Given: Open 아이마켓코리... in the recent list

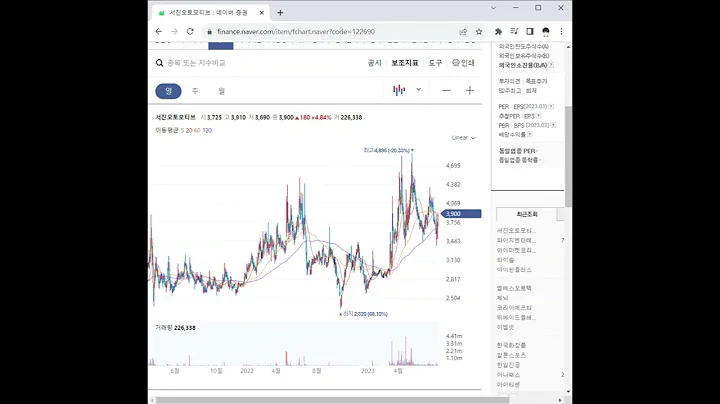Looking at the screenshot, I should [516, 250].
